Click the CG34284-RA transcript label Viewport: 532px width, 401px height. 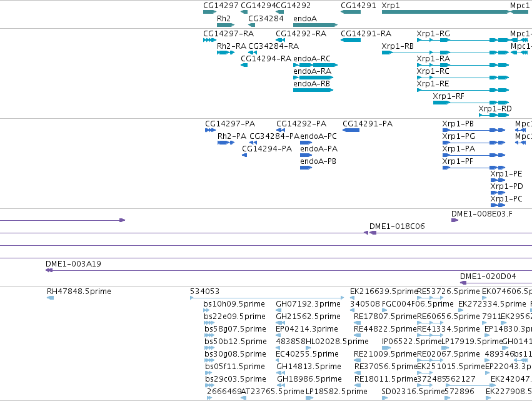click(273, 46)
